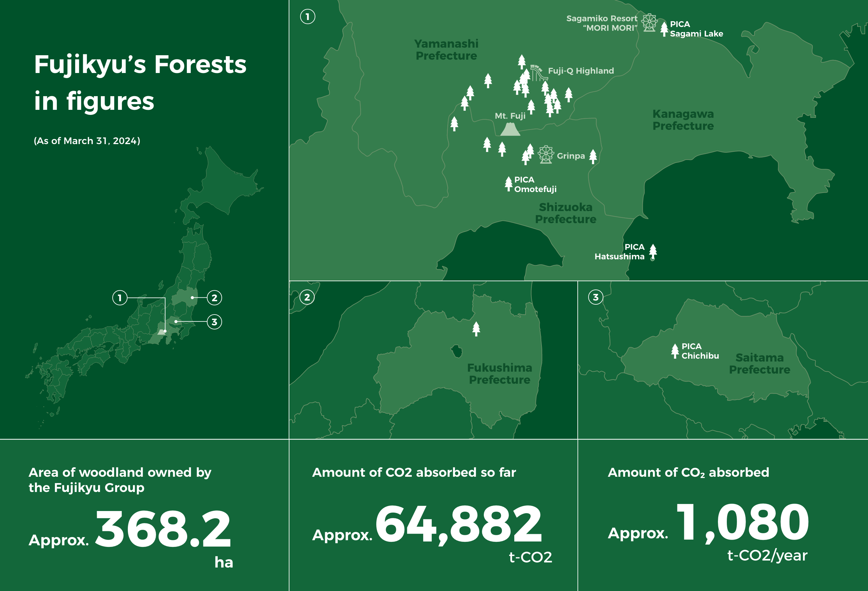Click the PICA Hatsushima label
This screenshot has width=868, height=591.
point(619,252)
